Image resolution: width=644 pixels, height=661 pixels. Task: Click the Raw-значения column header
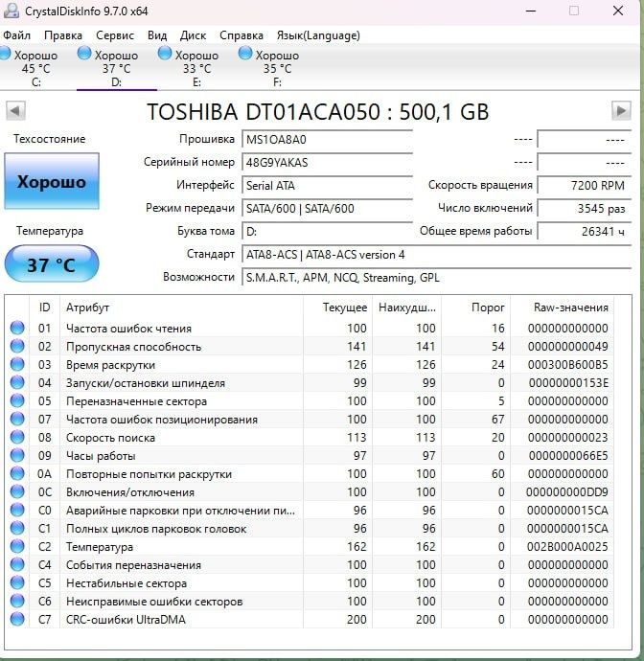pos(563,308)
